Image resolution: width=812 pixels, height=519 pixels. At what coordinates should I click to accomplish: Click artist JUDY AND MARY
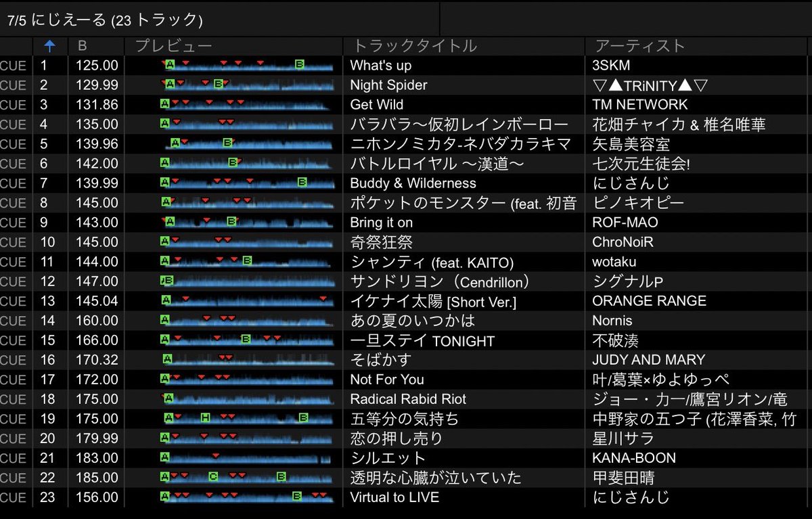click(x=648, y=360)
